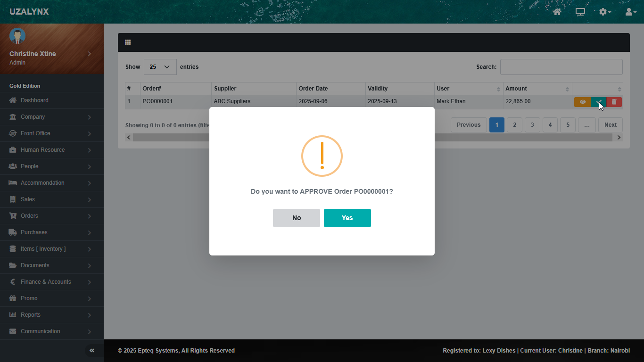Image resolution: width=644 pixels, height=362 pixels.
Task: Collapse the sidebar with double-arrow icon
Action: 92,350
